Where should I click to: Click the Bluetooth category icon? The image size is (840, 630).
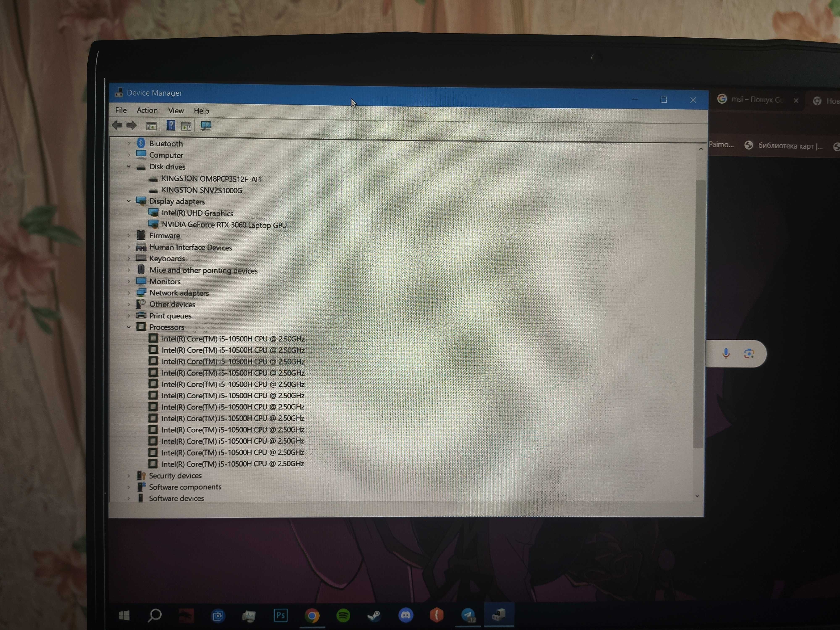point(141,143)
